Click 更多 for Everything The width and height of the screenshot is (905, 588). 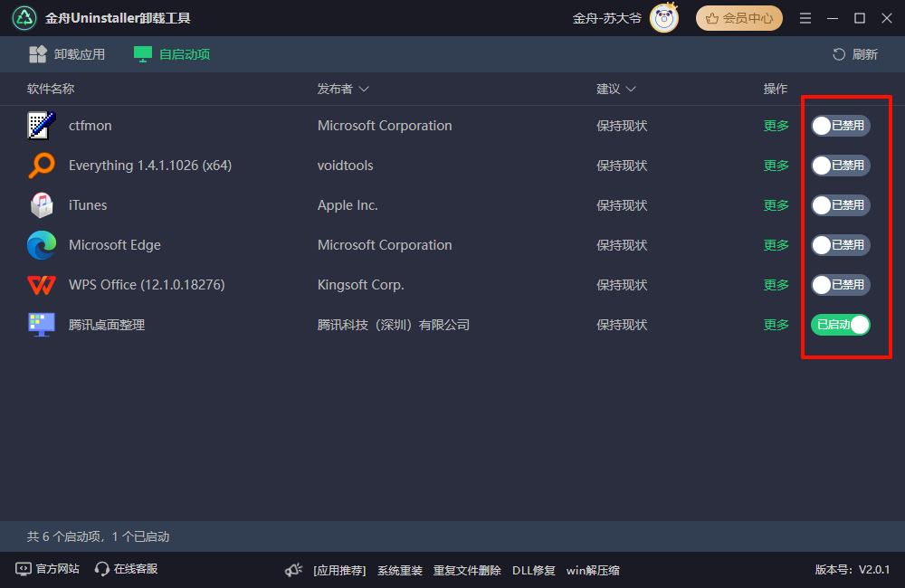click(776, 165)
